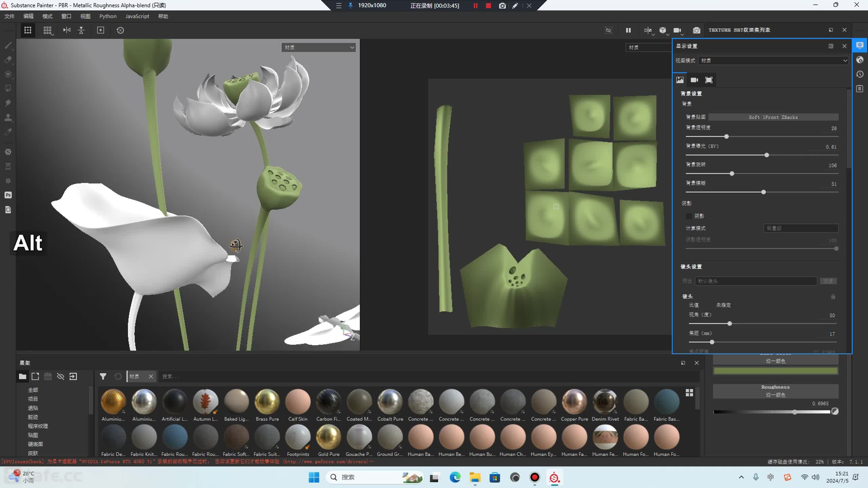Click the Export to Photoshop icon
The width and height of the screenshot is (868, 488).
[x=8, y=195]
